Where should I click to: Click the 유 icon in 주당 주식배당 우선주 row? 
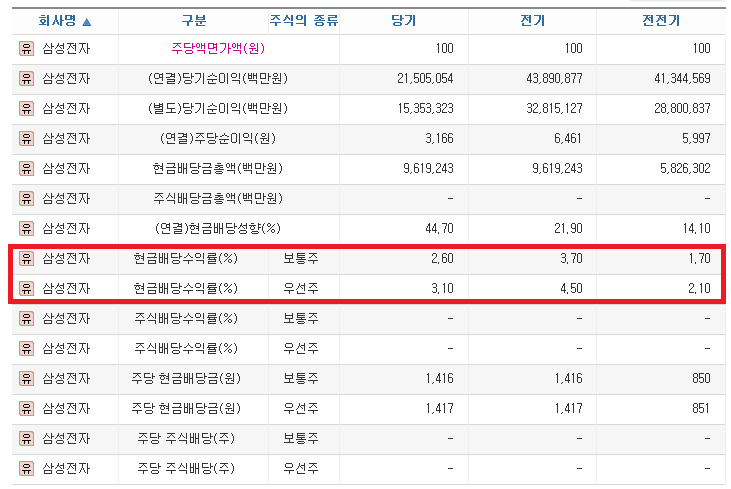click(26, 468)
